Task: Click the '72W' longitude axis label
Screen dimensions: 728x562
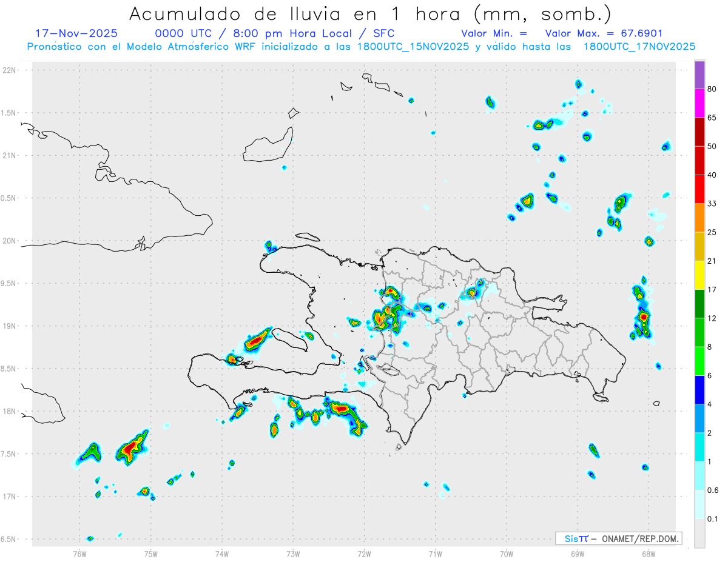Action: 364,554
